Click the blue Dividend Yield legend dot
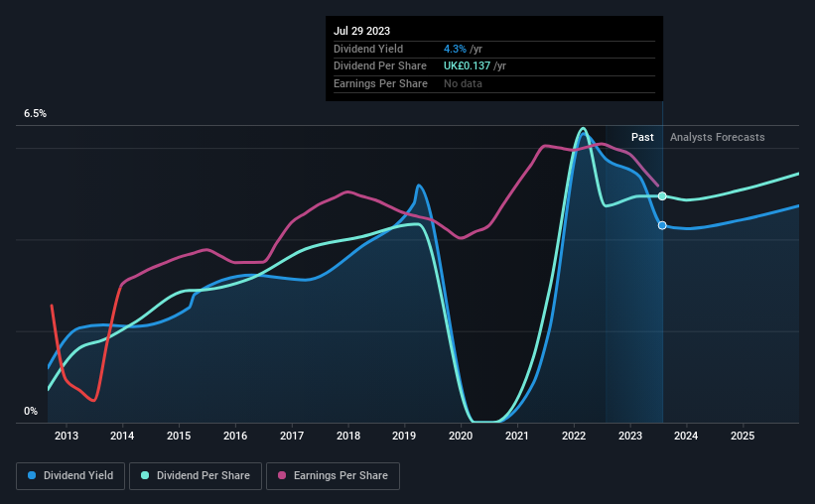This screenshot has height=504, width=815. (x=32, y=475)
